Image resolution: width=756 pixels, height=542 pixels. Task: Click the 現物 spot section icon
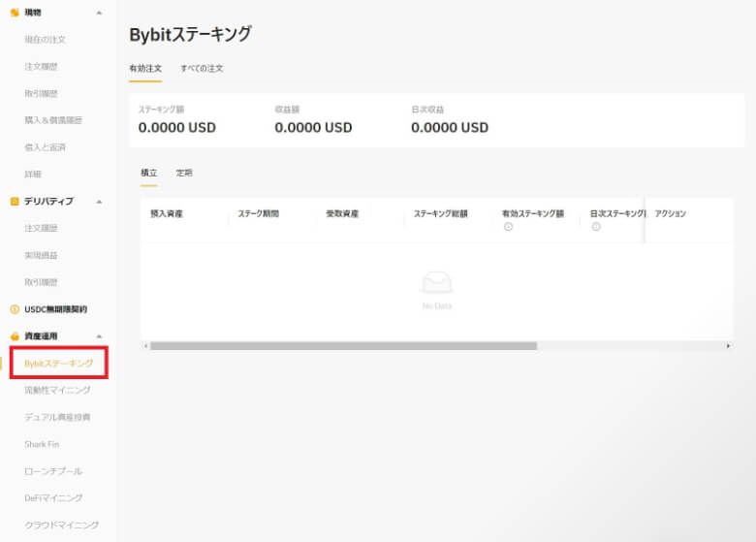pos(15,13)
